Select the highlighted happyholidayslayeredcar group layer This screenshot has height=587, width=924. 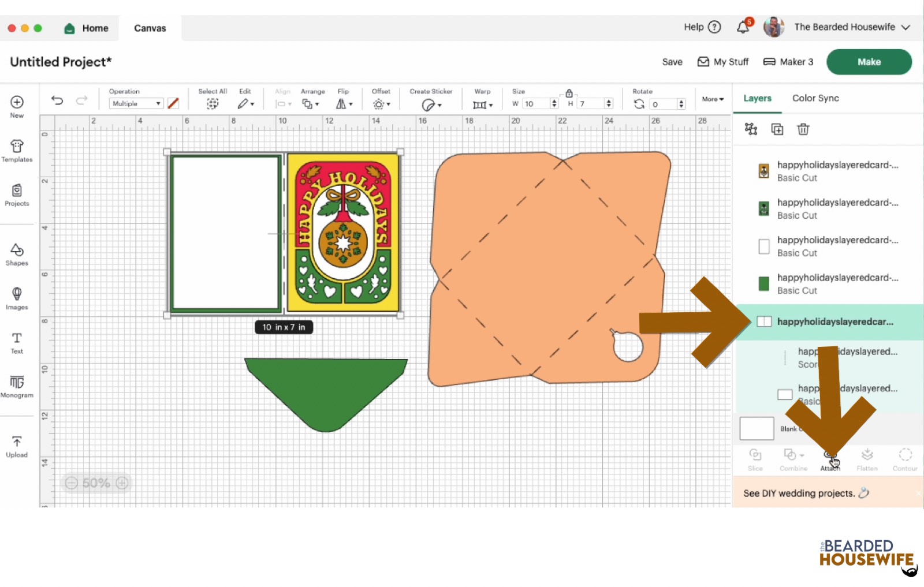829,321
